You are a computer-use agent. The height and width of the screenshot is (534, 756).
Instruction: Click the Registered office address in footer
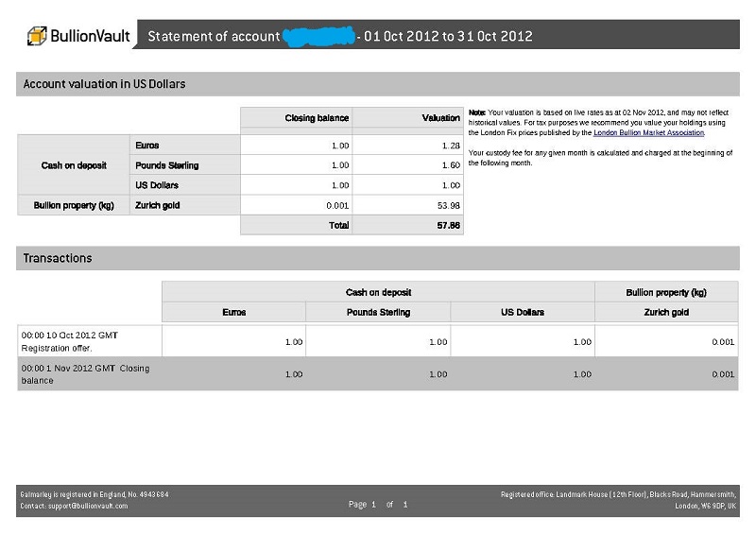(x=619, y=499)
